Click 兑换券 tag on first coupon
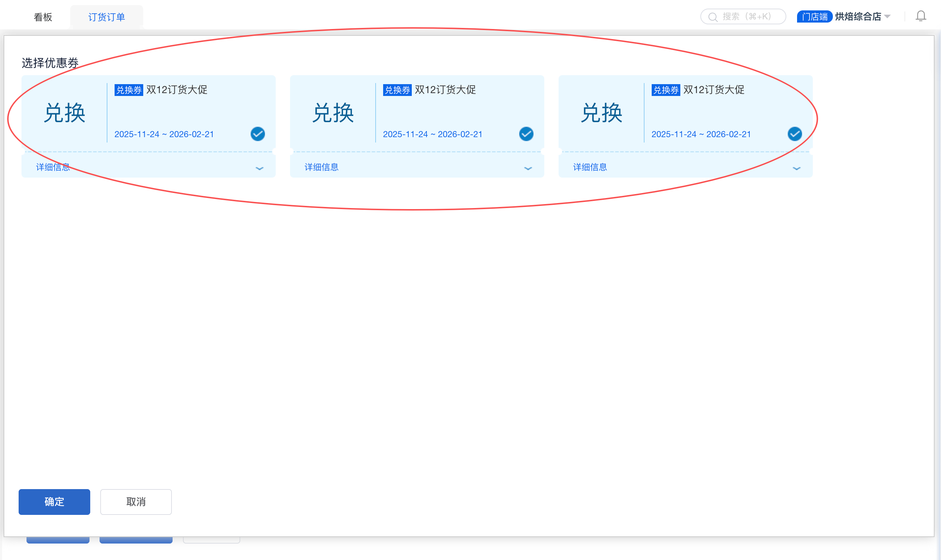 click(x=129, y=90)
